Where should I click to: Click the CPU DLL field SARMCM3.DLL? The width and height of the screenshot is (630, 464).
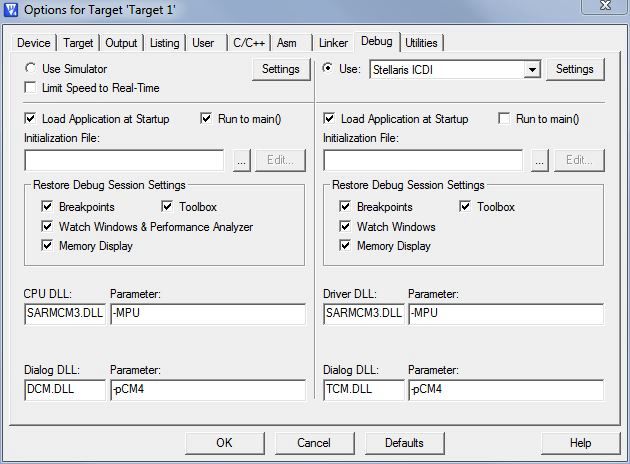tap(65, 313)
